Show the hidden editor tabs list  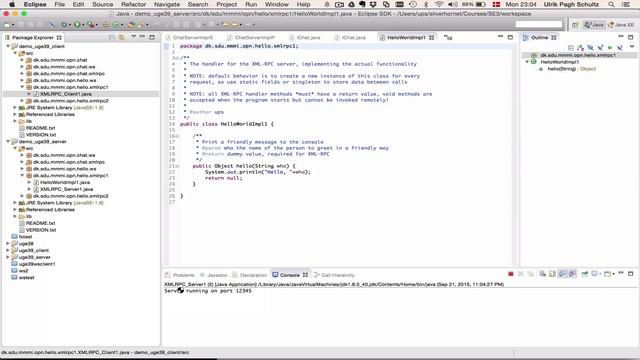[448, 38]
